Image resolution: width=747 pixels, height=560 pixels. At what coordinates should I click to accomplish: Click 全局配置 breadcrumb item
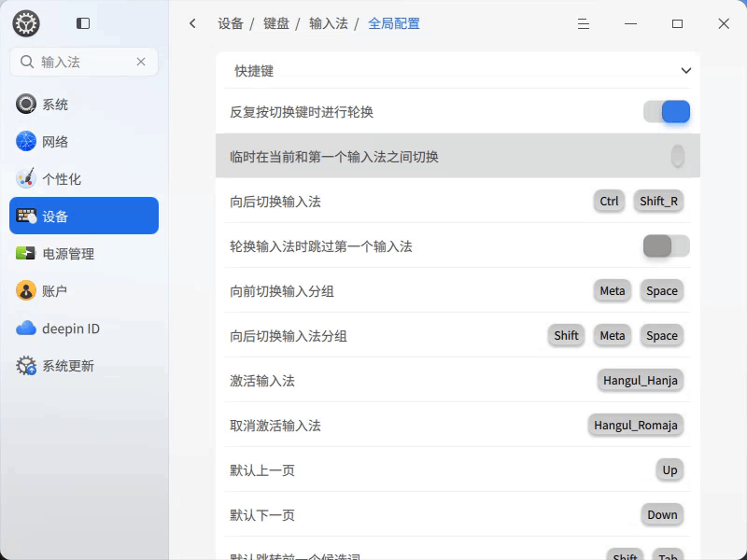tap(394, 23)
